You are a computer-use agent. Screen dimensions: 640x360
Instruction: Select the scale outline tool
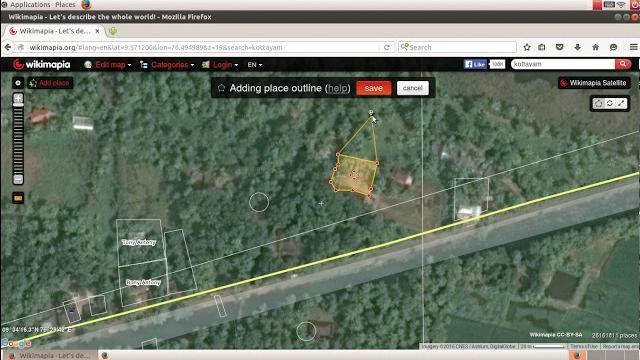pyautogui.click(x=621, y=104)
